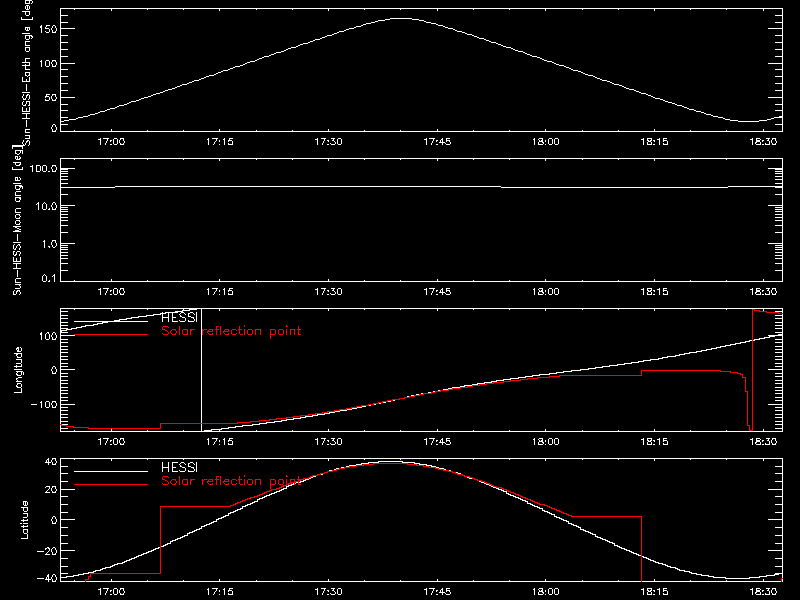Click 17:00 under the Earth angle plot
Image resolution: width=800 pixels, height=600 pixels.
click(111, 141)
